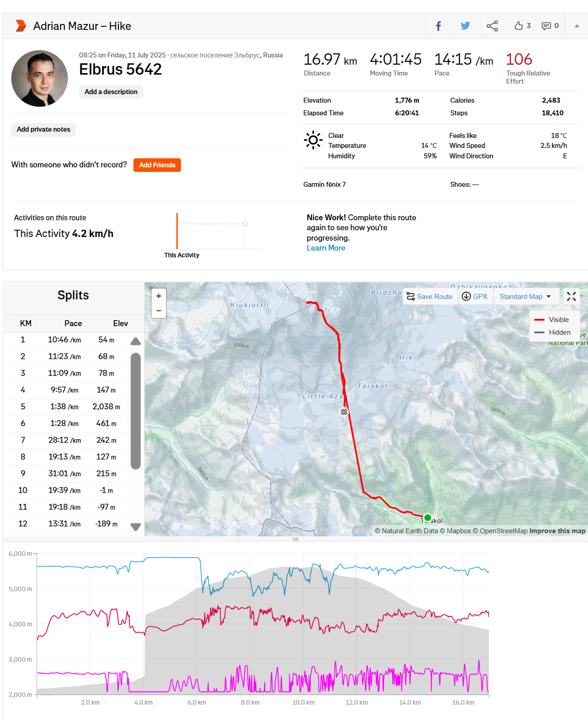The image size is (588, 720).
Task: Toggle Hidden route segment in legend
Action: click(552, 332)
